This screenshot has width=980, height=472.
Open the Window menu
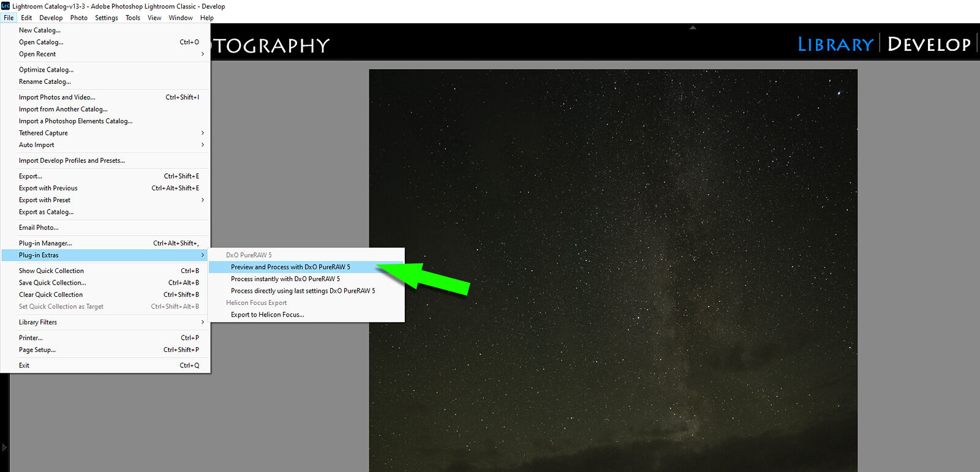(181, 18)
